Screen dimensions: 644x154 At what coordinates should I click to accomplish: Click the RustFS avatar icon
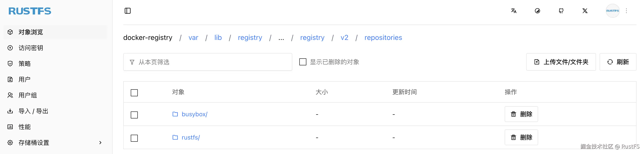coord(613,11)
